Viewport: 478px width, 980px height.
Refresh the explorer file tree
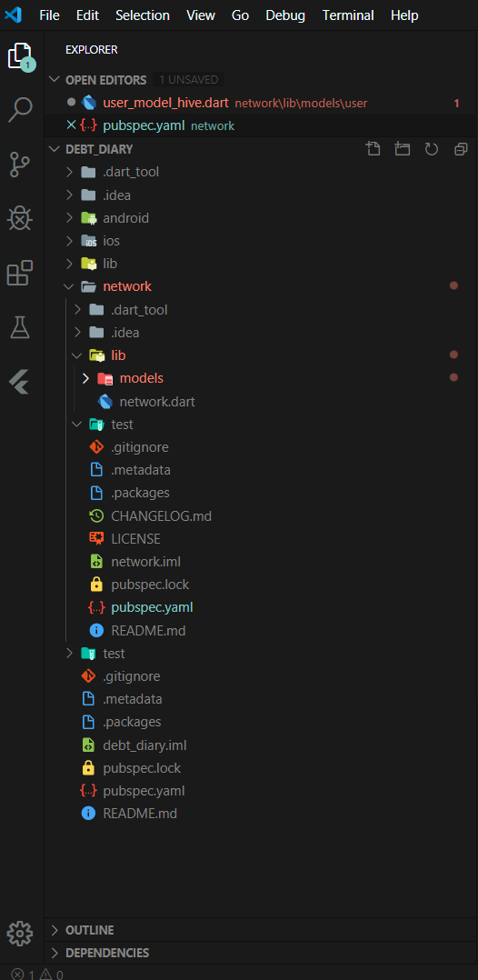[x=432, y=149]
